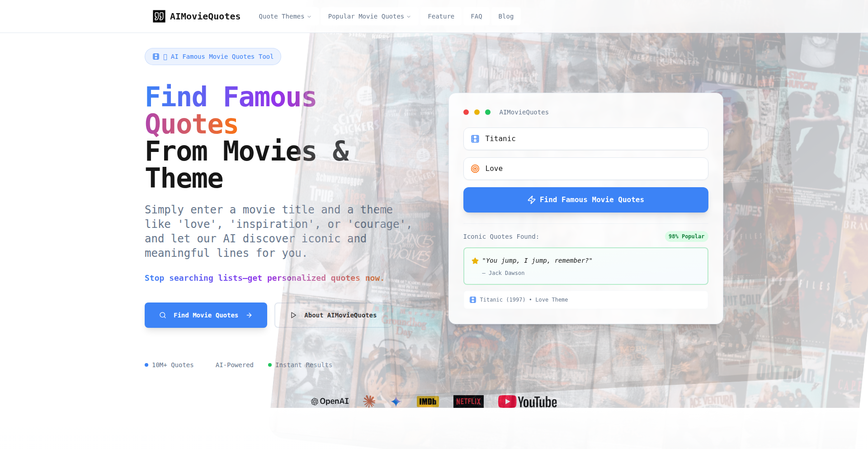The height and width of the screenshot is (449, 868).
Task: Click the Titanic (1997) • Love Theme label
Action: [524, 300]
